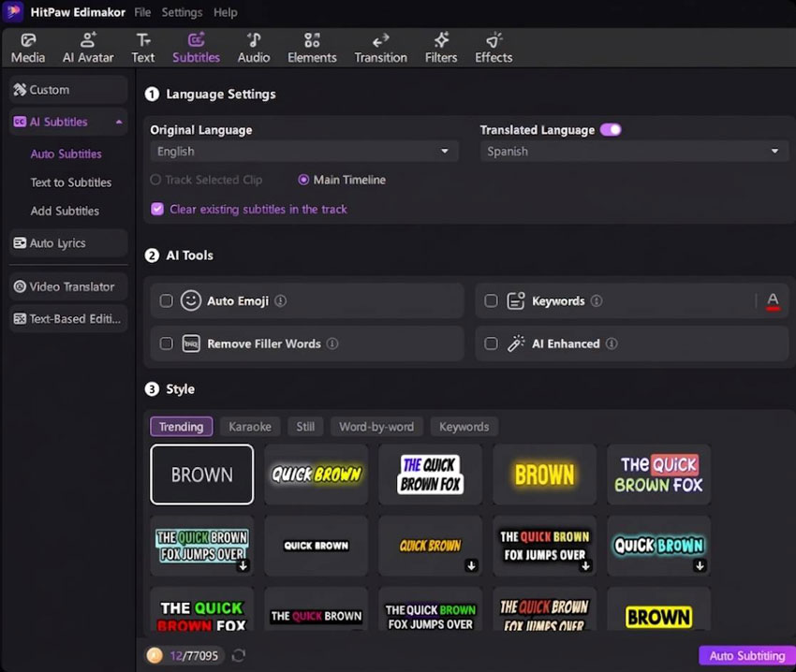Image resolution: width=796 pixels, height=672 pixels.
Task: Open the Filters panel
Action: pos(441,49)
